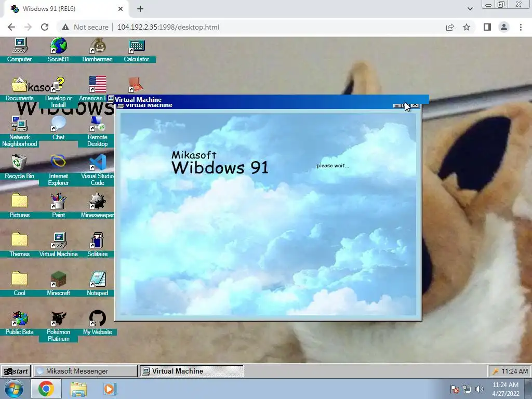Launch the Calculator desktop icon
This screenshot has height=399, width=532.
[x=137, y=50]
